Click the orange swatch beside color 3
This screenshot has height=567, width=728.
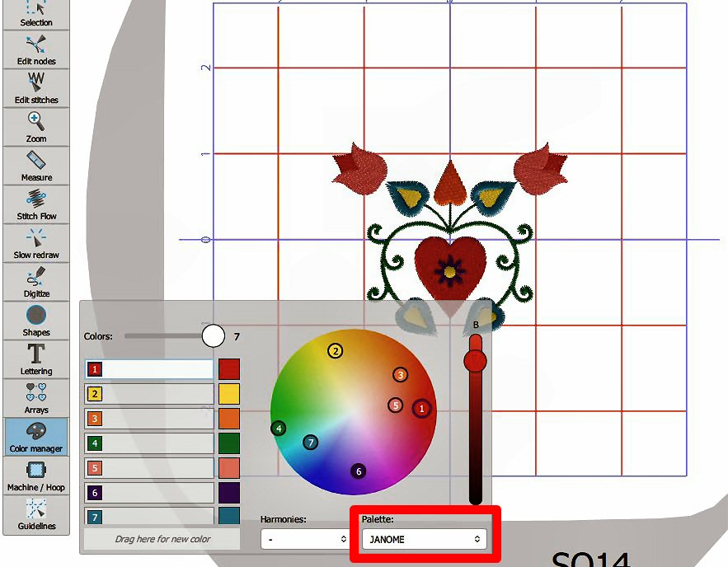point(229,419)
